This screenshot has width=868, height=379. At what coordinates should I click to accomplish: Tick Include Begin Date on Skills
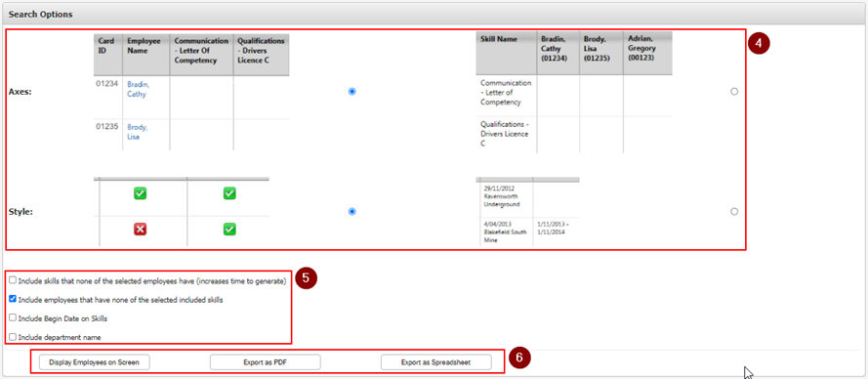click(x=13, y=317)
